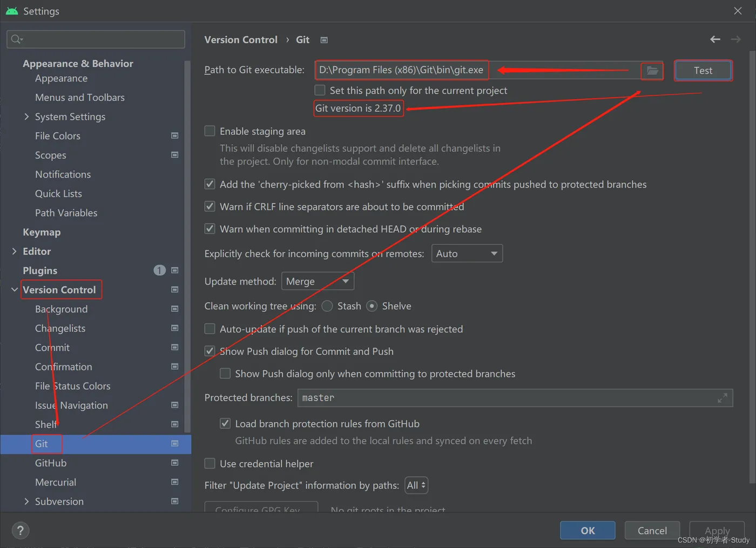This screenshot has width=756, height=548.
Task: Enable 'Set this path only for current project'
Action: tap(320, 90)
